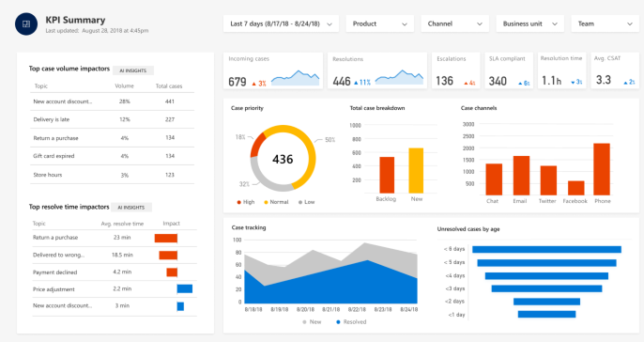Click the Escalations red trend arrow

point(466,83)
